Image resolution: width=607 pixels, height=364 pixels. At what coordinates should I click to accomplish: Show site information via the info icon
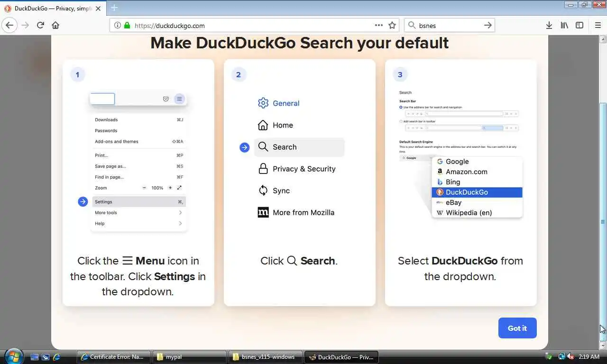coord(118,26)
